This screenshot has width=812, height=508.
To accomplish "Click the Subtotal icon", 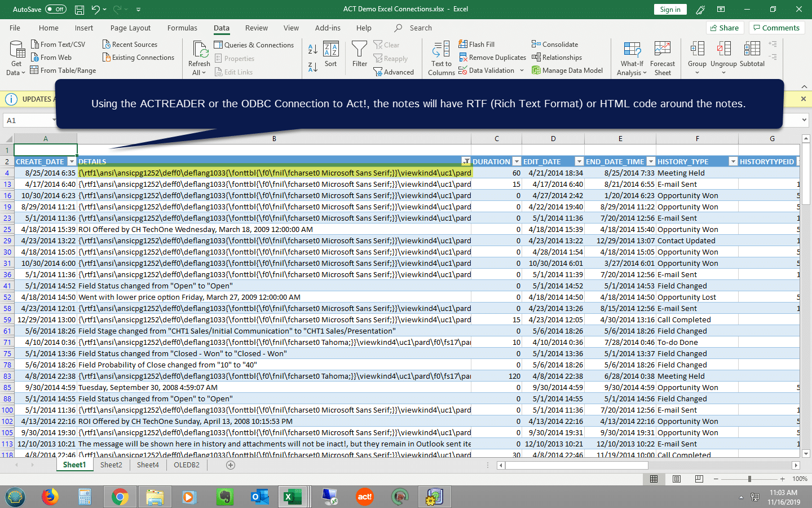I will coord(752,50).
